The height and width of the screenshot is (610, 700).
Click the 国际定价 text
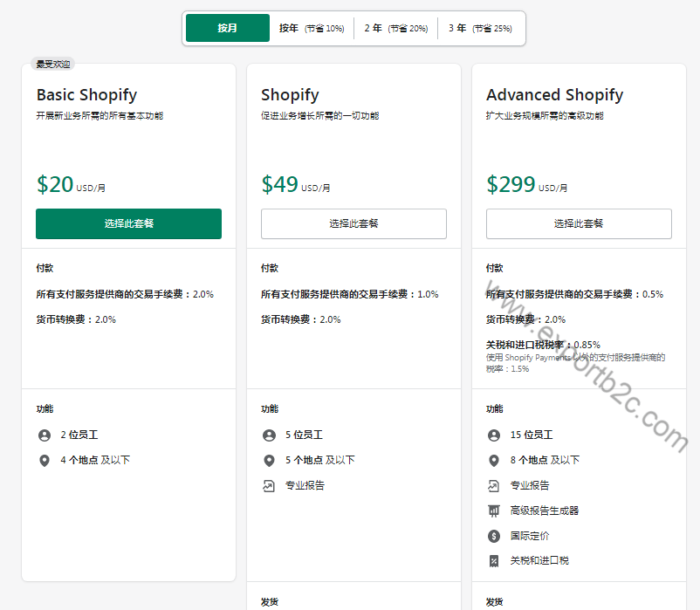[x=530, y=536]
